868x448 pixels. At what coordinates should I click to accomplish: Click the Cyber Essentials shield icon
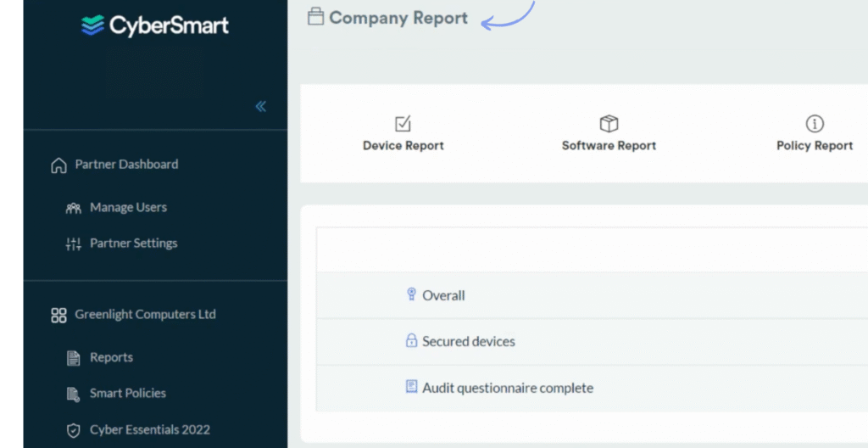[73, 431]
